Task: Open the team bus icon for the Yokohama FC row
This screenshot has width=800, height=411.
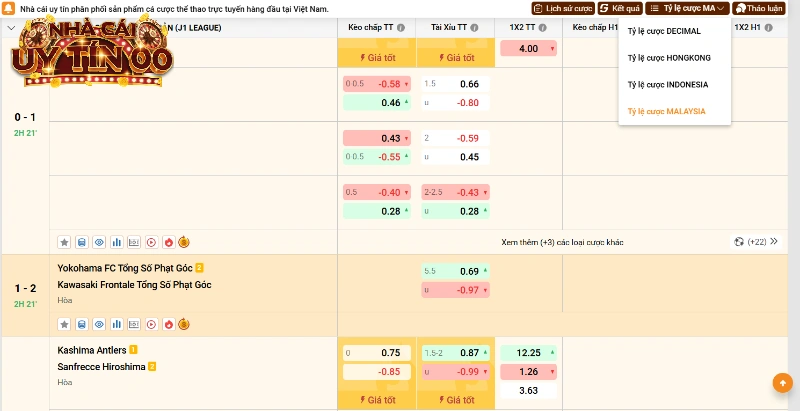Action: pos(81,324)
